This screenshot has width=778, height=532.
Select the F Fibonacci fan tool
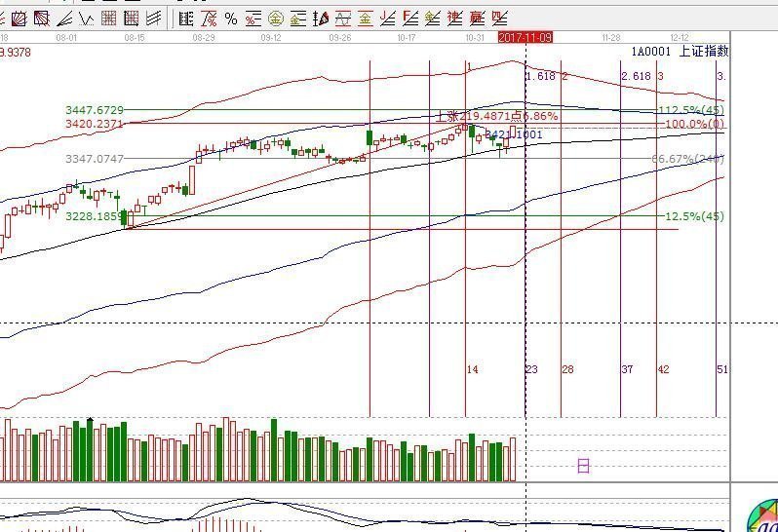[x=410, y=19]
